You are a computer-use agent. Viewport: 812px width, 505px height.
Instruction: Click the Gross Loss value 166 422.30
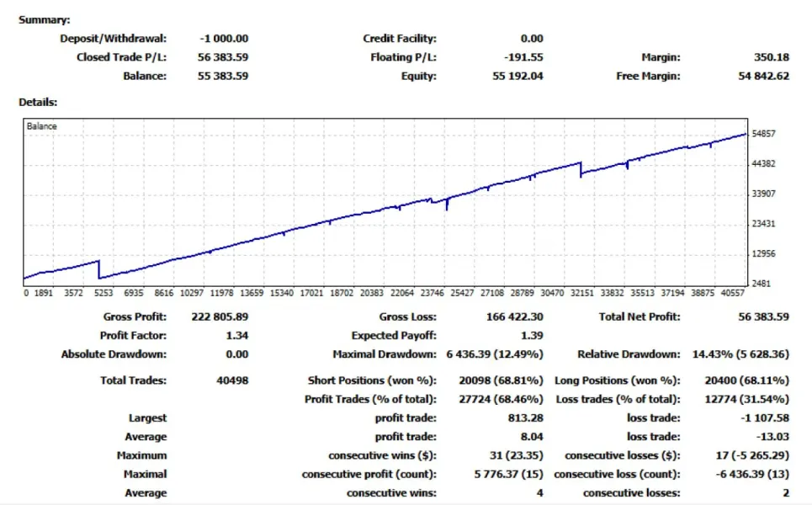514,317
